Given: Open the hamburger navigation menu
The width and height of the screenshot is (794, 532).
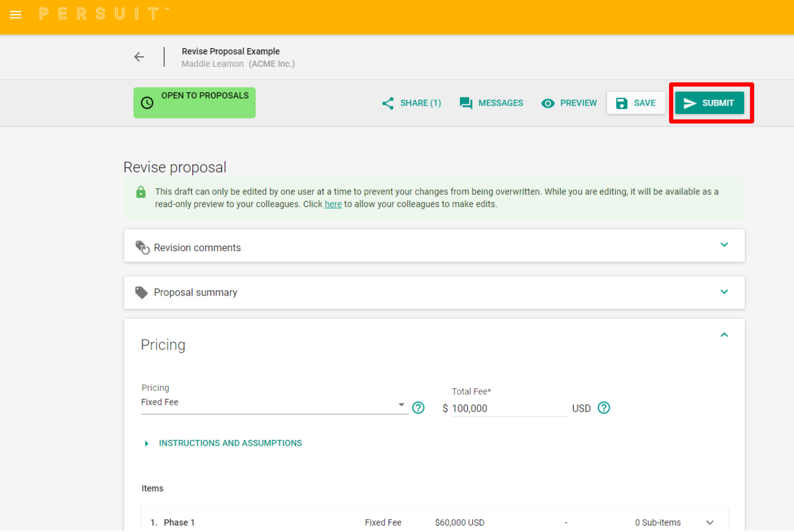Looking at the screenshot, I should 16,15.
